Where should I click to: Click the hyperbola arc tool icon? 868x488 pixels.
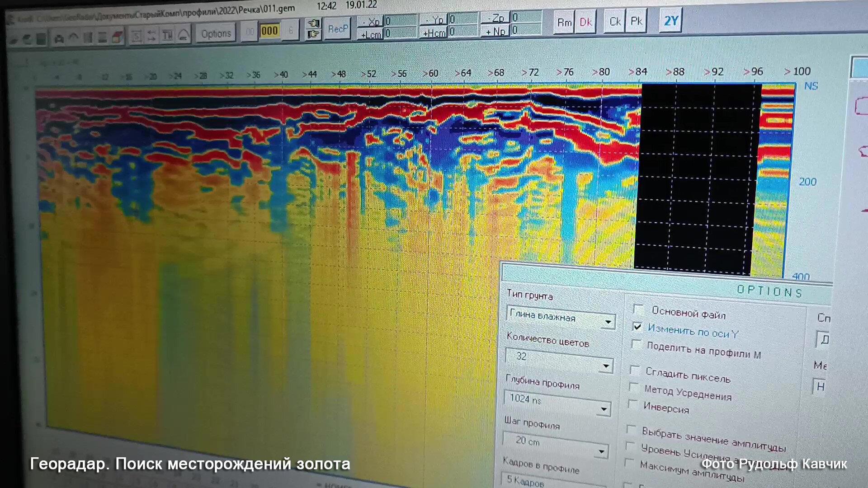pyautogui.click(x=184, y=35)
